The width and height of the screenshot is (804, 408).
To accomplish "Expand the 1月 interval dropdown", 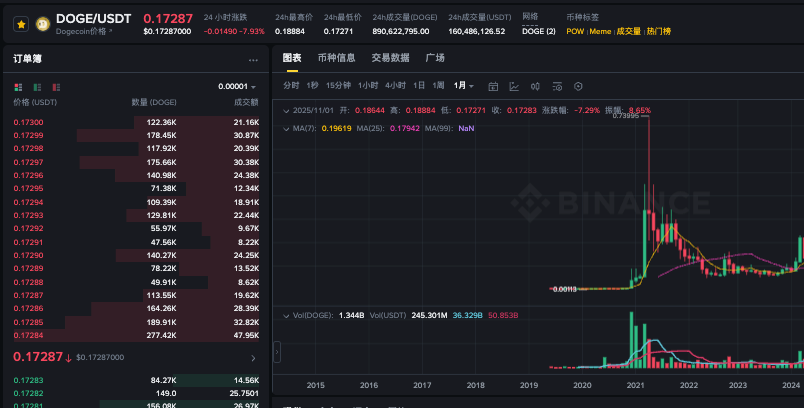I will click(x=464, y=86).
